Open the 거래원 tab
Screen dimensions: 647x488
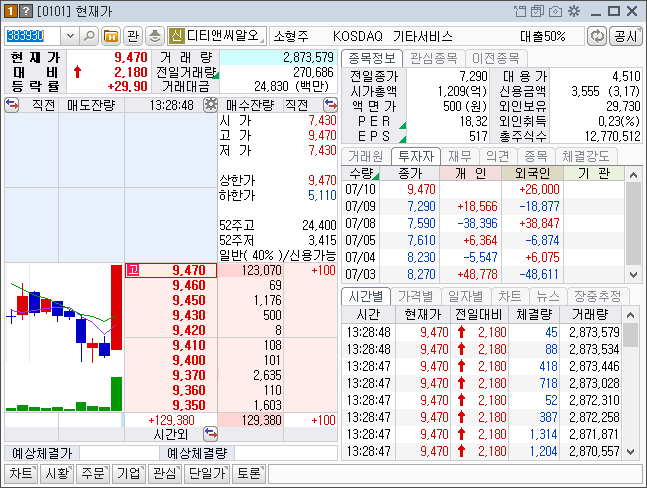[x=366, y=156]
